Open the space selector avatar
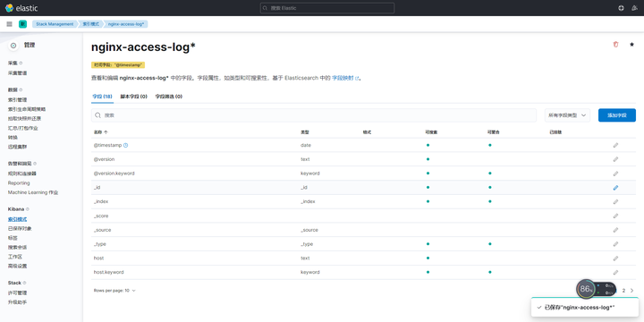 [22, 24]
